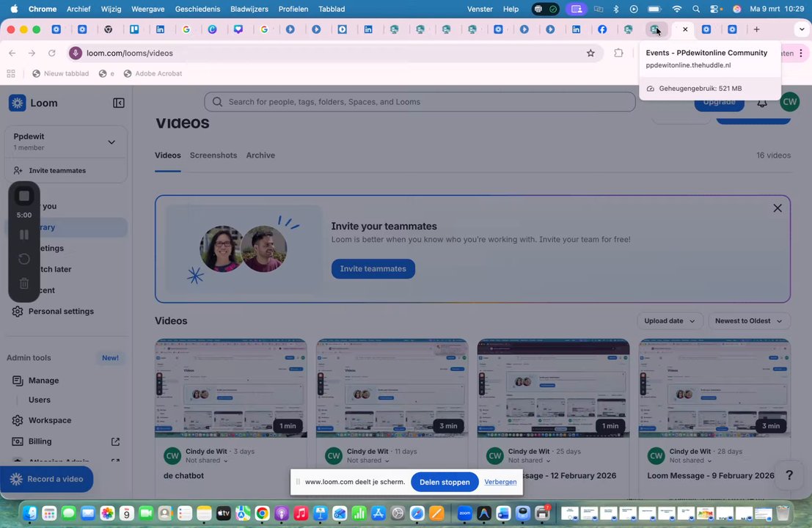Screen dimensions: 812x528
Task: Click the Record a video button
Action: (x=47, y=480)
